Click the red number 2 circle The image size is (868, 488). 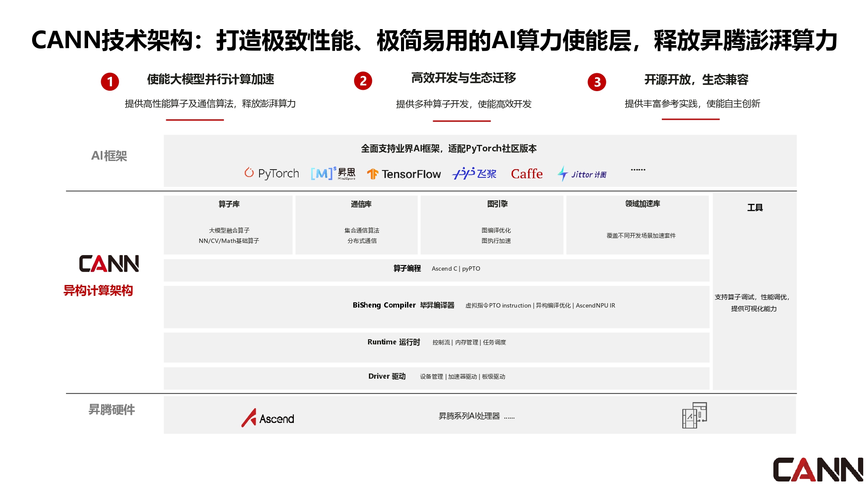click(x=363, y=81)
